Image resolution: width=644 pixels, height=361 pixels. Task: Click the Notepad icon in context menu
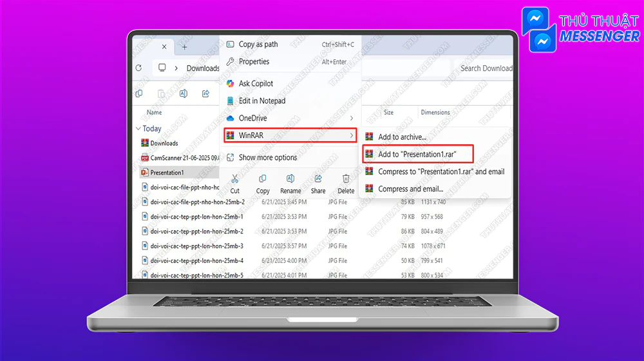coord(231,101)
